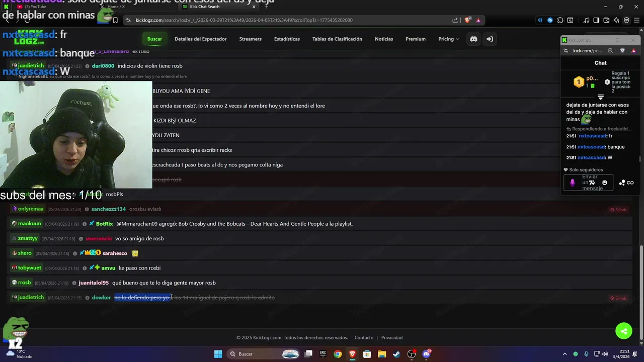This screenshot has width=644, height=362.
Task: Go to Streamers section
Action: pyautogui.click(x=250, y=39)
